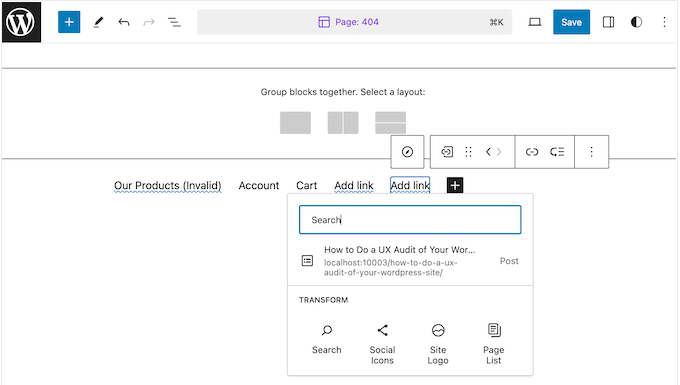The height and width of the screenshot is (385, 680).
Task: Grab the block drag handle
Action: tap(468, 152)
